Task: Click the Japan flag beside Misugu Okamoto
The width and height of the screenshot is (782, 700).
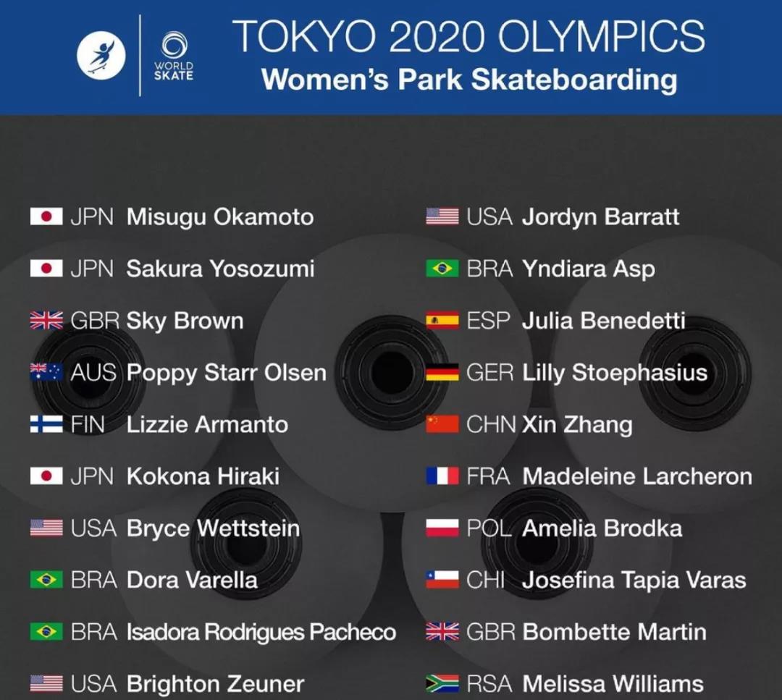Action: pos(46,216)
